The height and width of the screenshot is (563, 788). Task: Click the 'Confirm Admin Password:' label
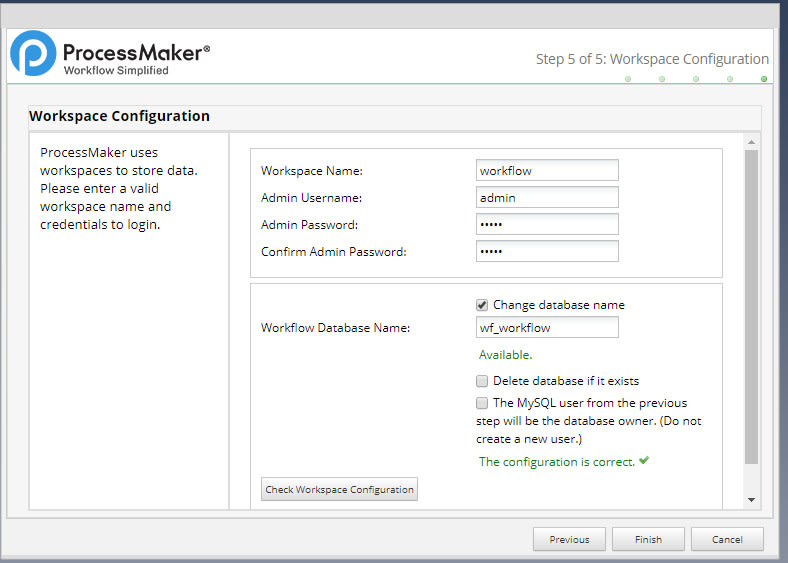(334, 251)
